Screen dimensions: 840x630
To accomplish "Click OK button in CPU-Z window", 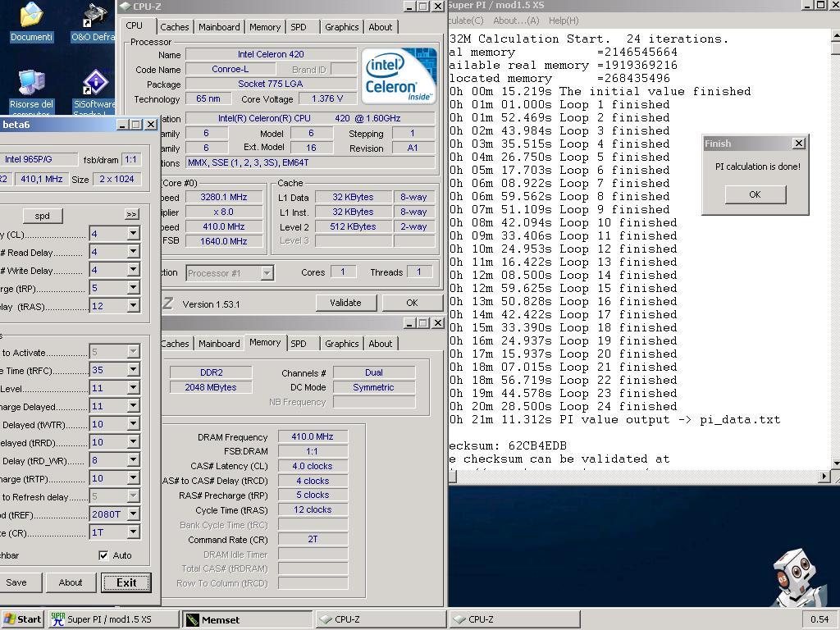I will (x=412, y=303).
